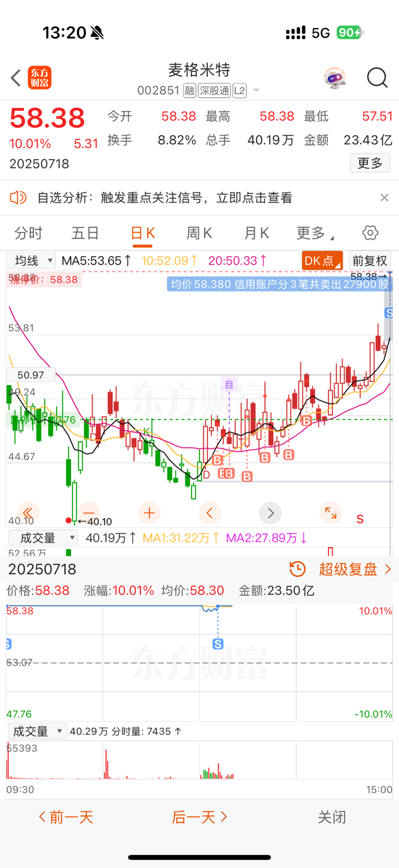This screenshot has height=868, width=399.
Task: Tap the purple 自 marker
Action: pyautogui.click(x=229, y=384)
